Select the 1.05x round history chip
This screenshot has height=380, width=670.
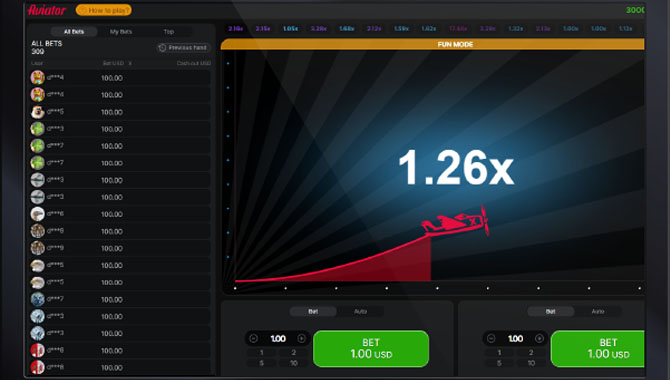291,29
